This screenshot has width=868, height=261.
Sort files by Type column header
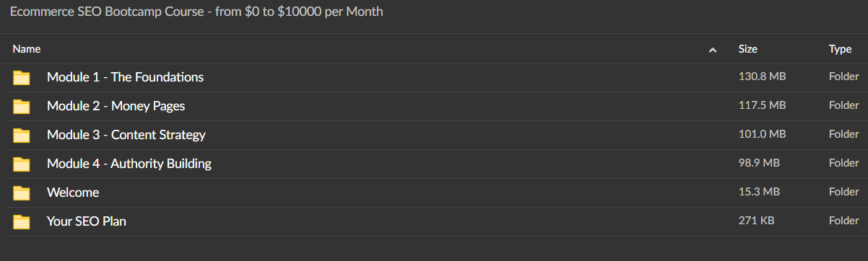(x=840, y=49)
